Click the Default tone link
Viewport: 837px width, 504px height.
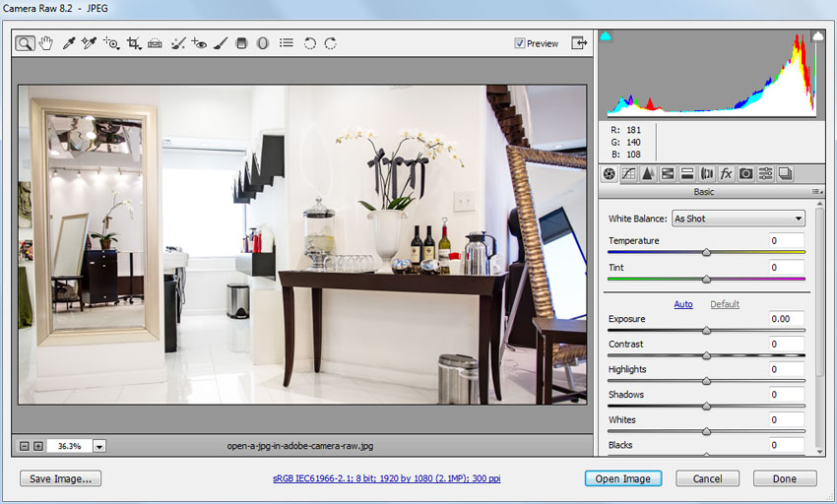(x=725, y=304)
